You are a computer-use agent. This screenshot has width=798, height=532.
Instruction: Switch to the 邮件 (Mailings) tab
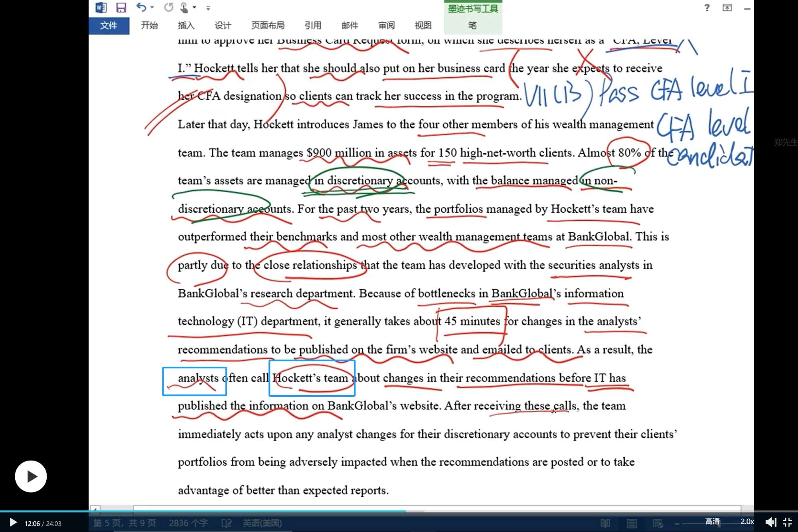(x=350, y=26)
